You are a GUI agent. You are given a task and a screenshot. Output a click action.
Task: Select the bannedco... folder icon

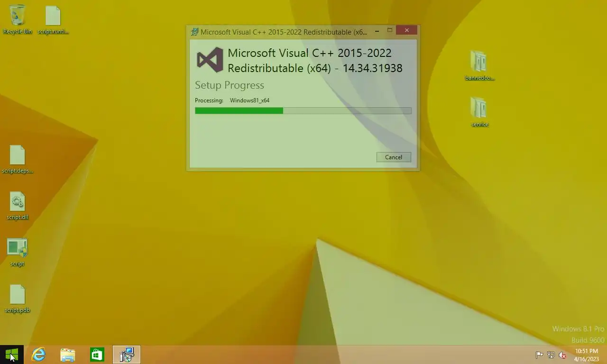479,66
